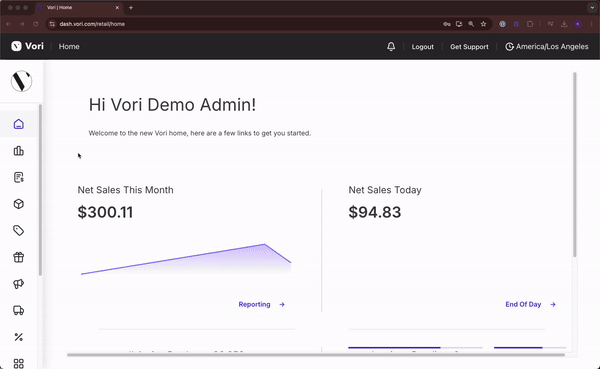Click Get Support in header
This screenshot has width=600, height=369.
469,47
